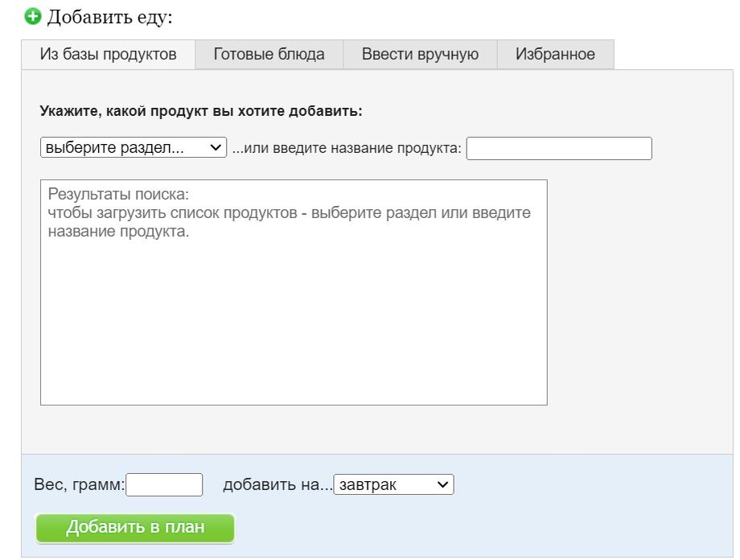Click the "Укажите, какой продукт" instruction text

pyautogui.click(x=201, y=111)
